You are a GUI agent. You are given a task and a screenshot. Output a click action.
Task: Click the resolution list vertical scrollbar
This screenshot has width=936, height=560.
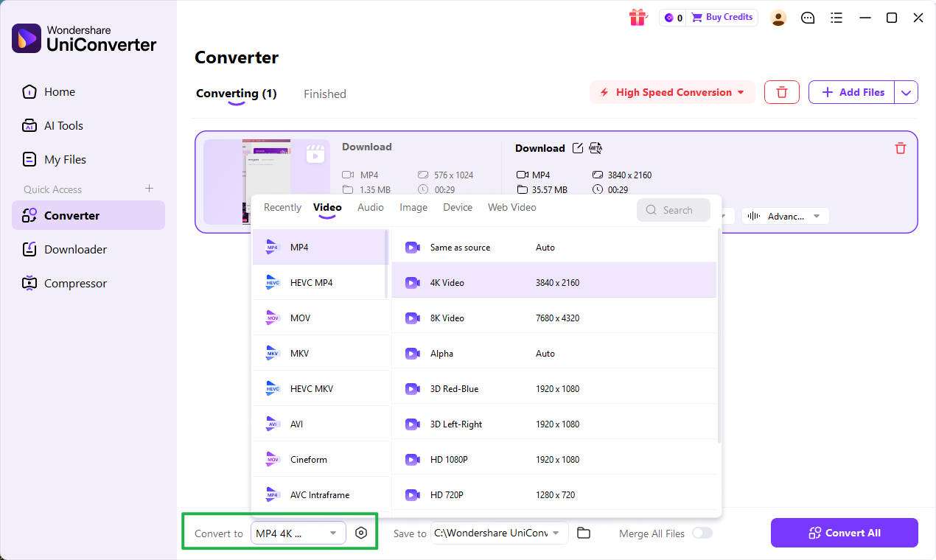tap(719, 335)
